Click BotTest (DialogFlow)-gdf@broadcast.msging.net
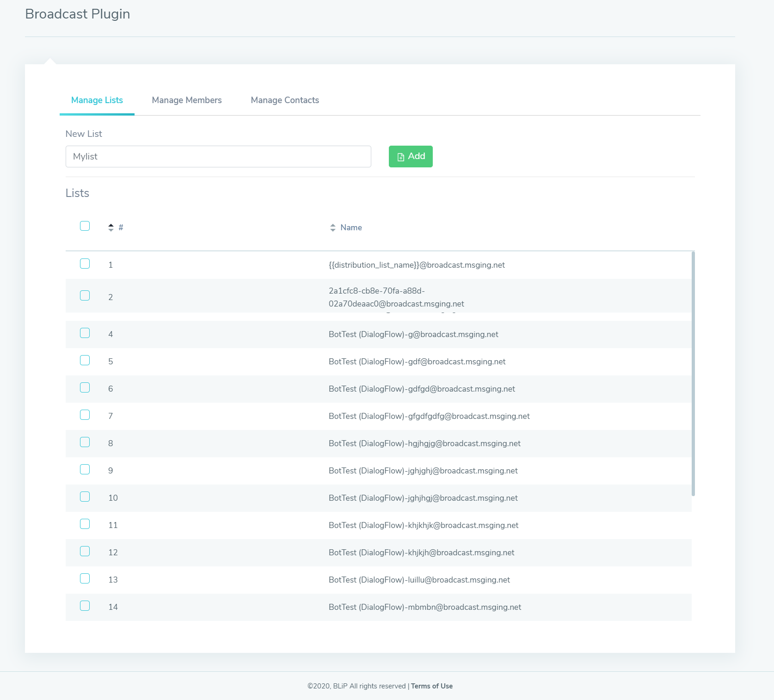The height and width of the screenshot is (700, 774). click(417, 362)
